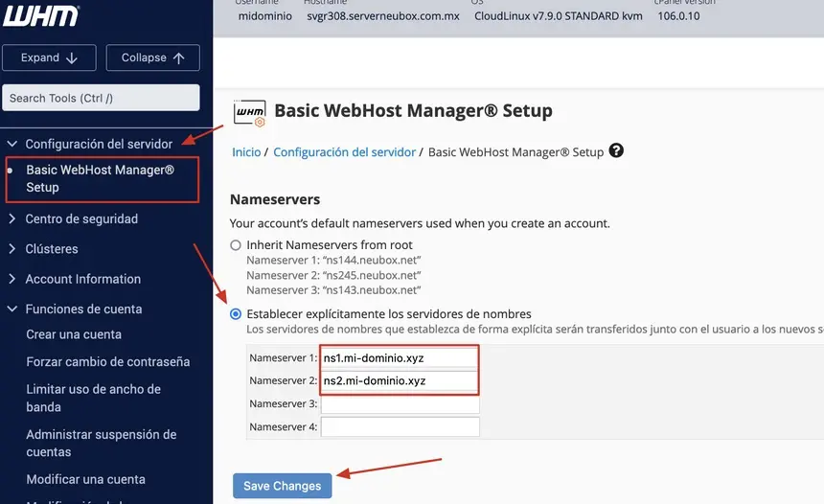The height and width of the screenshot is (504, 824).
Task: Click the Nameservers heading
Action: click(275, 199)
